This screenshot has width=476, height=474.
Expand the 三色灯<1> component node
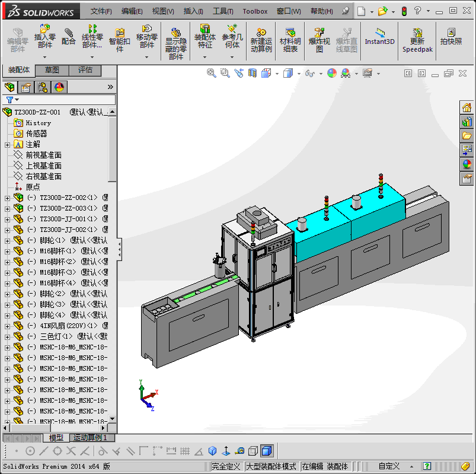[x=7, y=337]
